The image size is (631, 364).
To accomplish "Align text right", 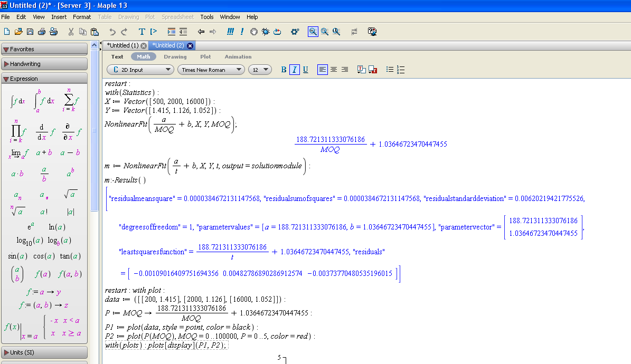I will (x=345, y=70).
